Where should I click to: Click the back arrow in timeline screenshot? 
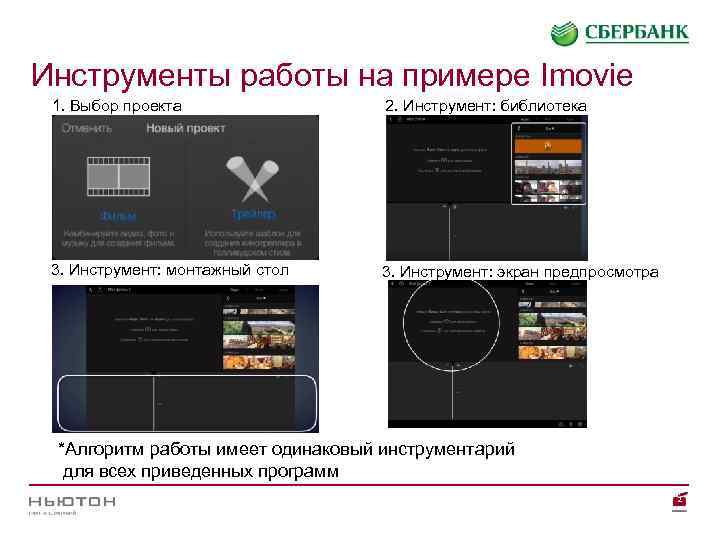pos(90,290)
